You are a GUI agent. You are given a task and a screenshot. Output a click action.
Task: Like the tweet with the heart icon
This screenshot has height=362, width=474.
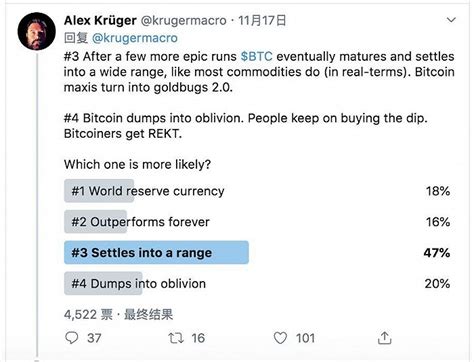tap(280, 338)
